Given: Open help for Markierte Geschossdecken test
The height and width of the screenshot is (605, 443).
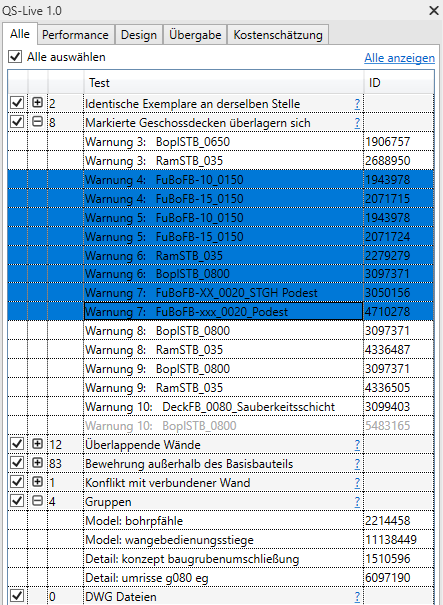Looking at the screenshot, I should coord(357,122).
